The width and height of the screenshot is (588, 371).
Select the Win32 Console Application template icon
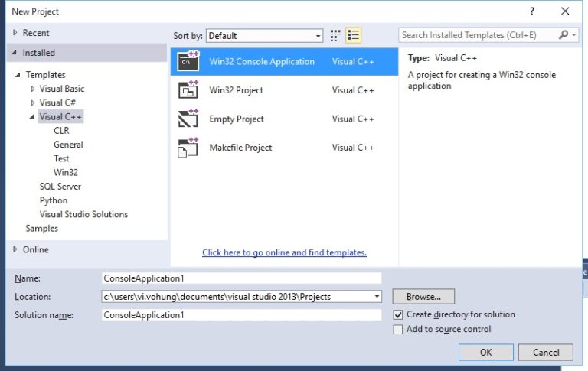pyautogui.click(x=188, y=61)
